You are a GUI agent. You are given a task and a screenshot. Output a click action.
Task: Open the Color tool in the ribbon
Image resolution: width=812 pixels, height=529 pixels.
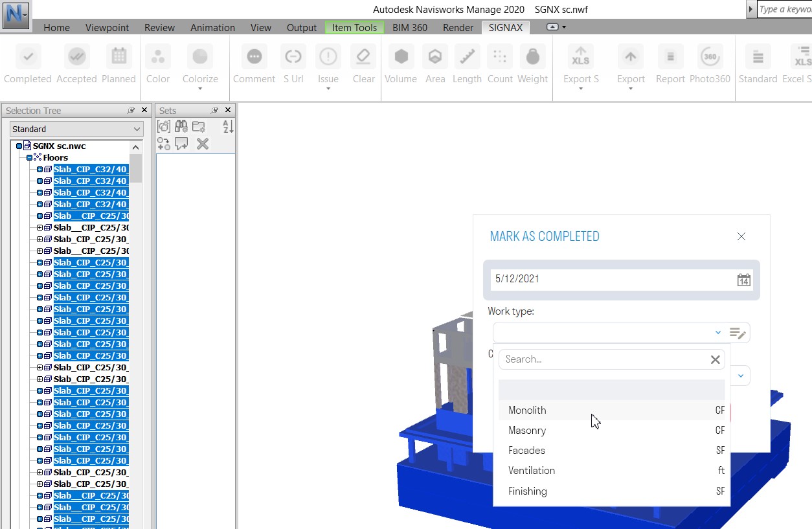[x=157, y=57]
